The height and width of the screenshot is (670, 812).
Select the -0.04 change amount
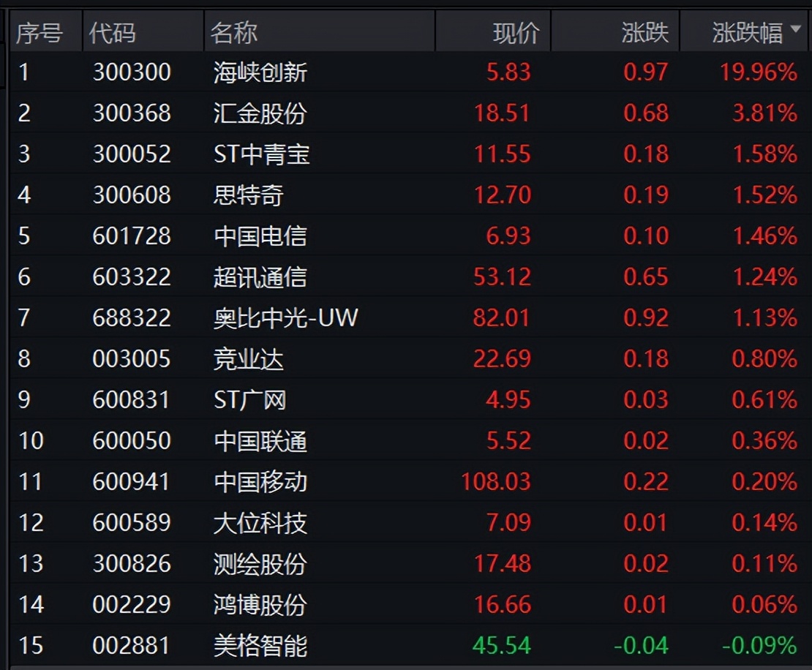641,646
